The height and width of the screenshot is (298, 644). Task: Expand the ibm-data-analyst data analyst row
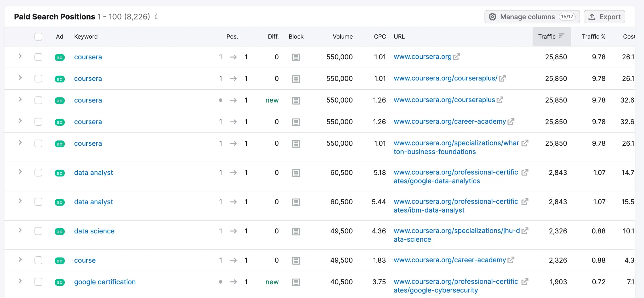point(20,201)
